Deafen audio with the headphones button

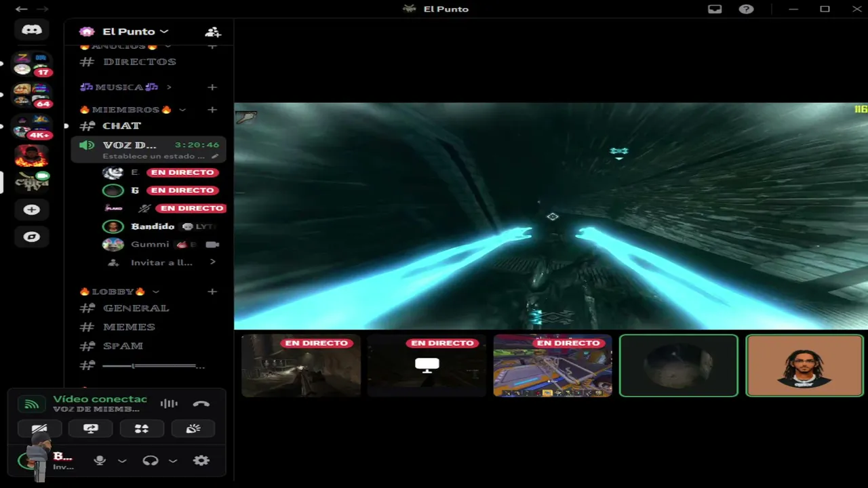tap(151, 460)
